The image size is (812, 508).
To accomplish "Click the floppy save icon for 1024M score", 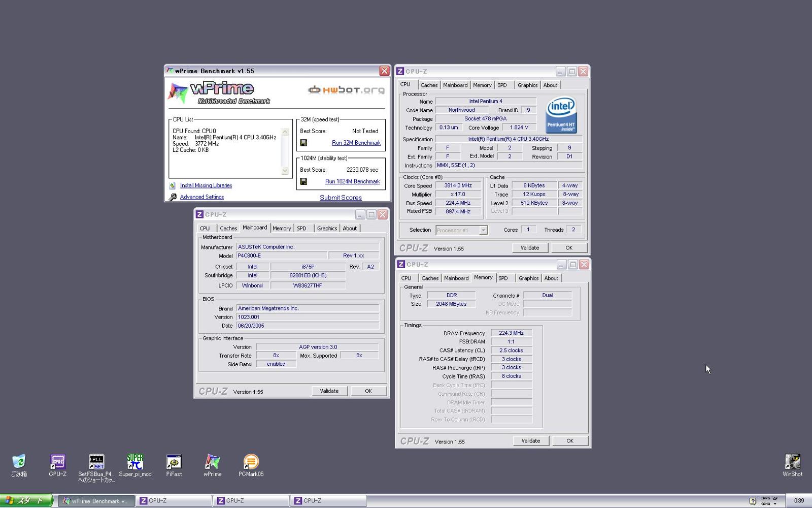I will [x=303, y=181].
